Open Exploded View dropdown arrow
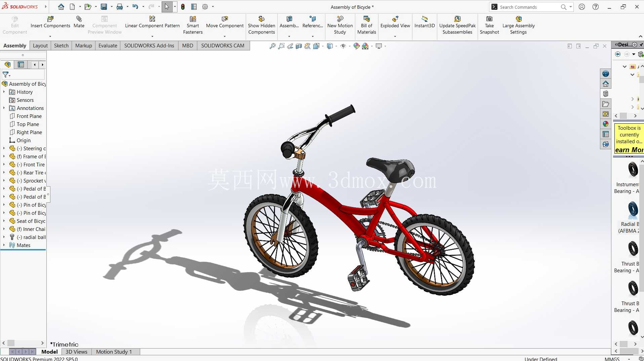This screenshot has width=644, height=361. 395,36
